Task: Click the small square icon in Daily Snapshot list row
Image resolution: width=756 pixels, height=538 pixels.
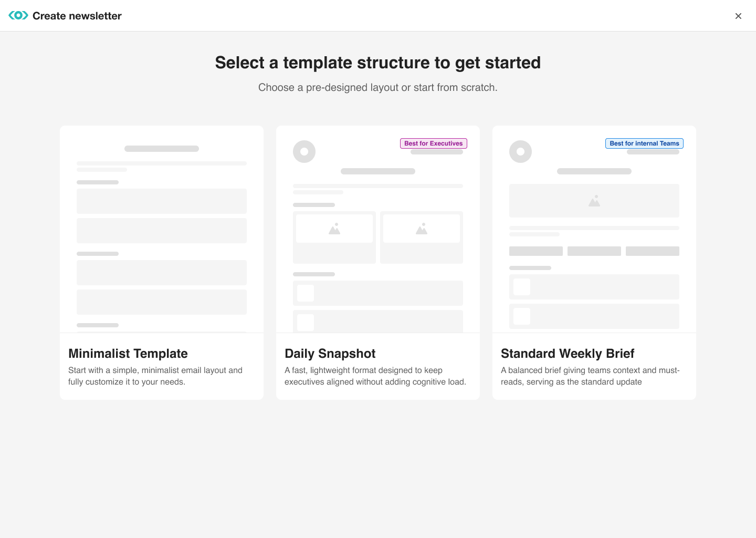Action: click(x=304, y=293)
